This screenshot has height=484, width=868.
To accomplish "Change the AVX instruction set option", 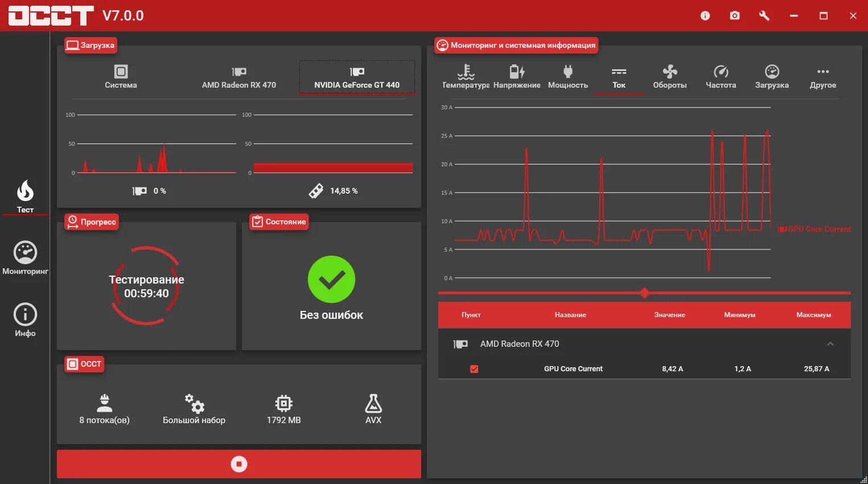I will (x=373, y=409).
